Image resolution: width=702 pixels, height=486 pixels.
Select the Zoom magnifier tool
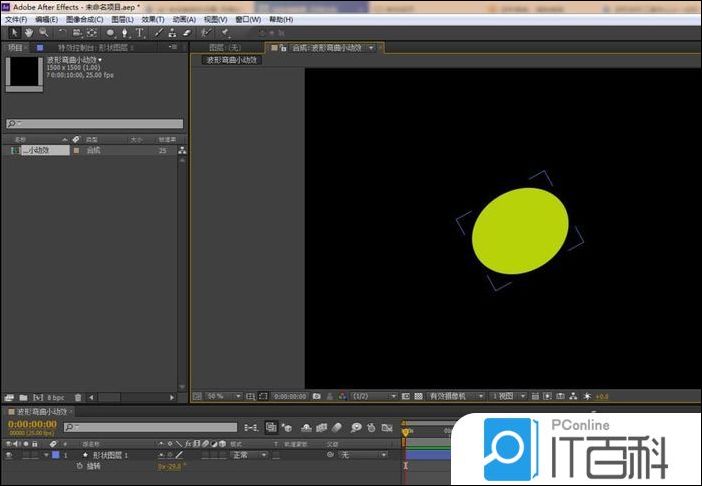coord(43,33)
